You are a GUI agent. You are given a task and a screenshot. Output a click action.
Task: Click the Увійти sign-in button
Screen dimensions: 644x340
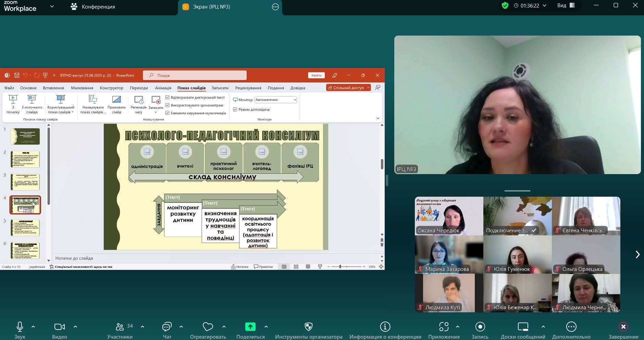point(316,75)
